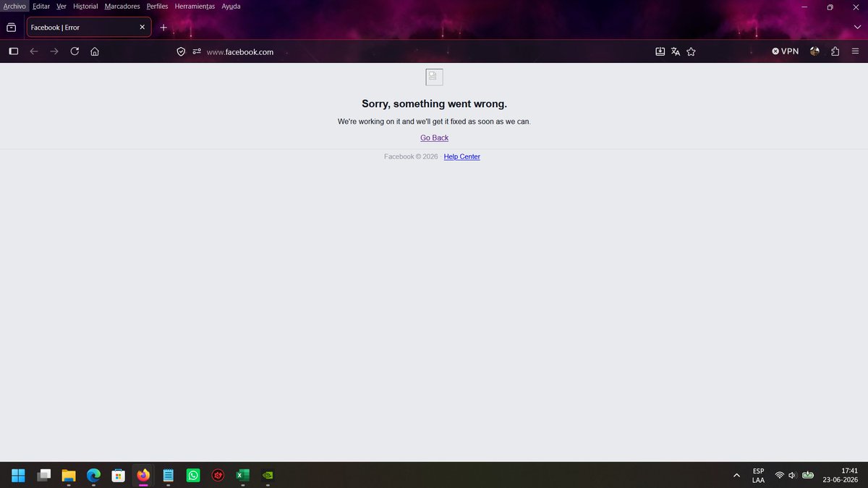868x488 pixels.
Task: Open File Explorer from taskbar
Action: click(68, 475)
